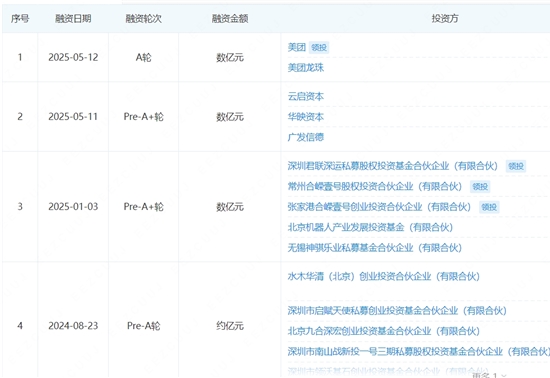The width and height of the screenshot is (550, 378).
Task: Click the 融资轮次 column header
Action: tap(143, 19)
